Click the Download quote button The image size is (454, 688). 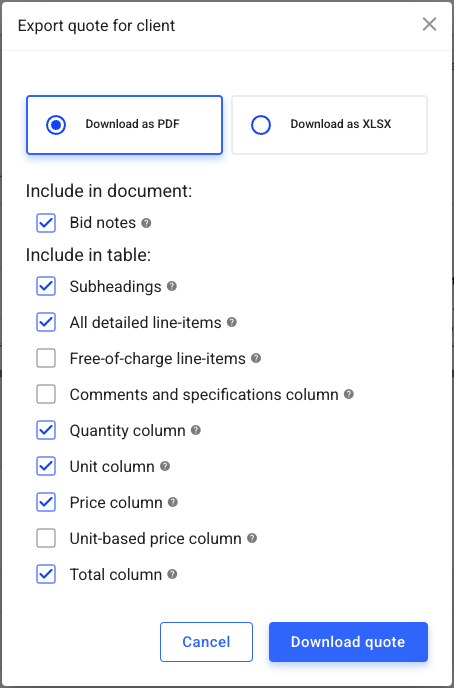[348, 642]
